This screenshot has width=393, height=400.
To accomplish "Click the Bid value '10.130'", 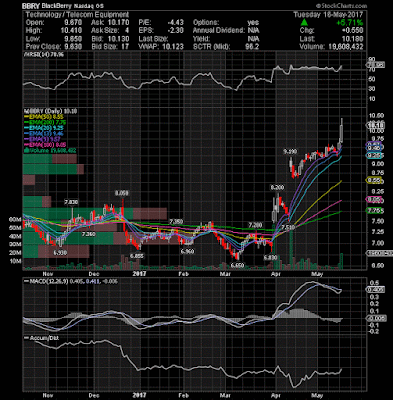I will click(x=118, y=39).
